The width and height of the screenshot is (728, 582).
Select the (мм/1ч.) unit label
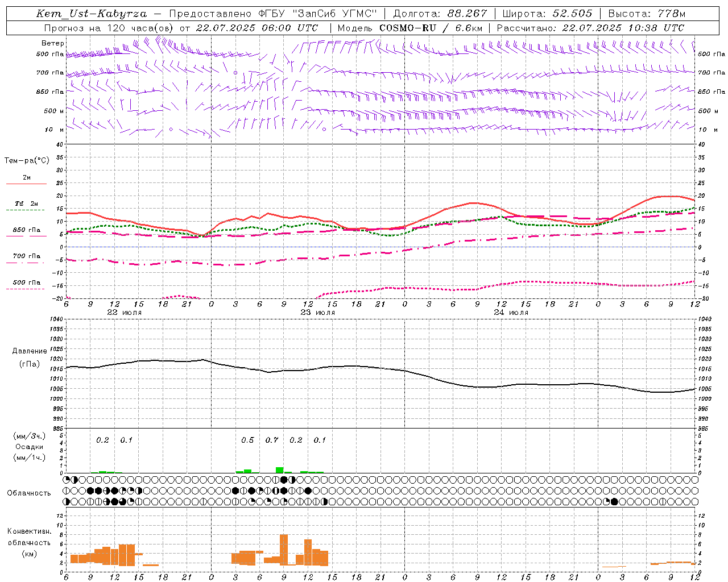click(x=30, y=458)
